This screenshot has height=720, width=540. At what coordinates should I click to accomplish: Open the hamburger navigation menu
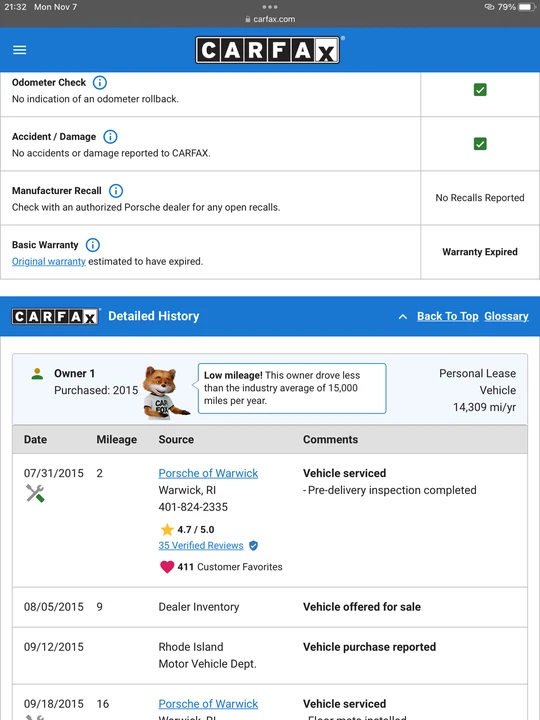click(19, 50)
